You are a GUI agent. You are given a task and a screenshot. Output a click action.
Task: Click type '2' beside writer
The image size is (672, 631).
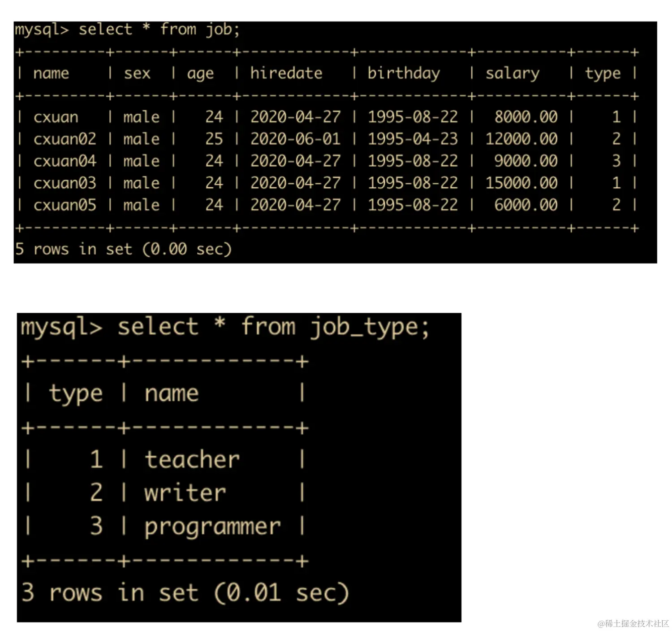[x=96, y=493]
